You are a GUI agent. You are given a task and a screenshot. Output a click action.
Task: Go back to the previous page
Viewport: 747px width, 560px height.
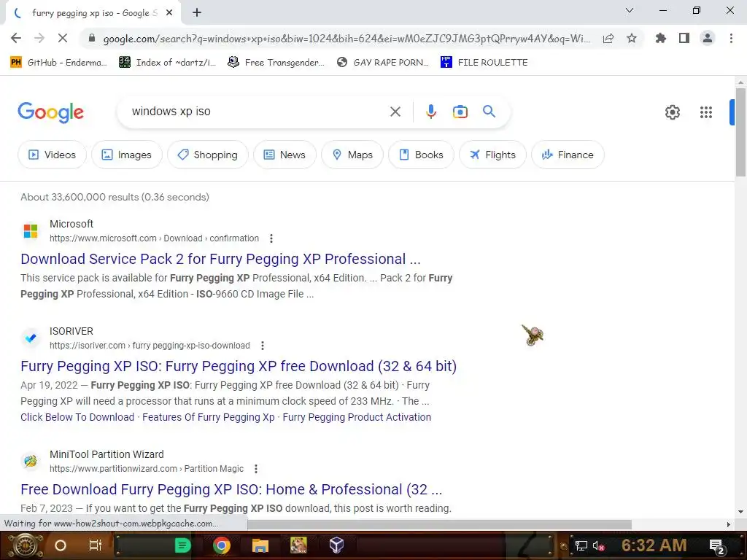16,38
